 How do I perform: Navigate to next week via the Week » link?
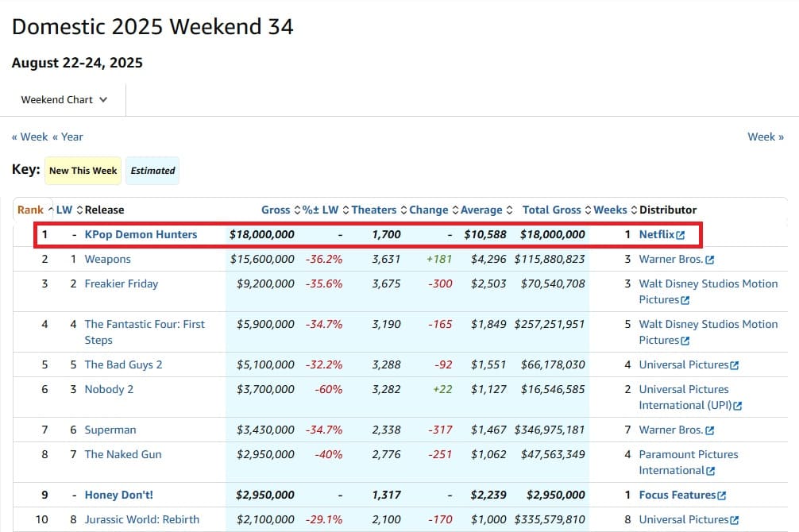[x=765, y=137]
